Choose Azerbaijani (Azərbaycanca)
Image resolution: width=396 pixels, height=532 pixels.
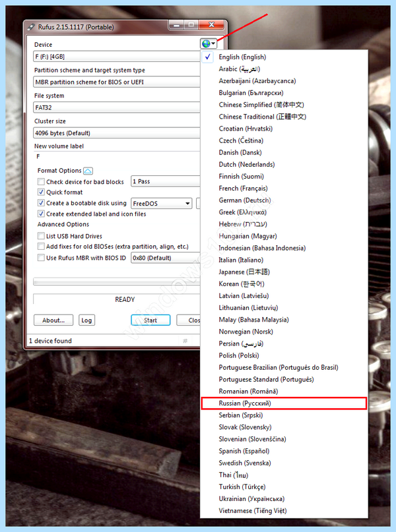tap(284, 80)
